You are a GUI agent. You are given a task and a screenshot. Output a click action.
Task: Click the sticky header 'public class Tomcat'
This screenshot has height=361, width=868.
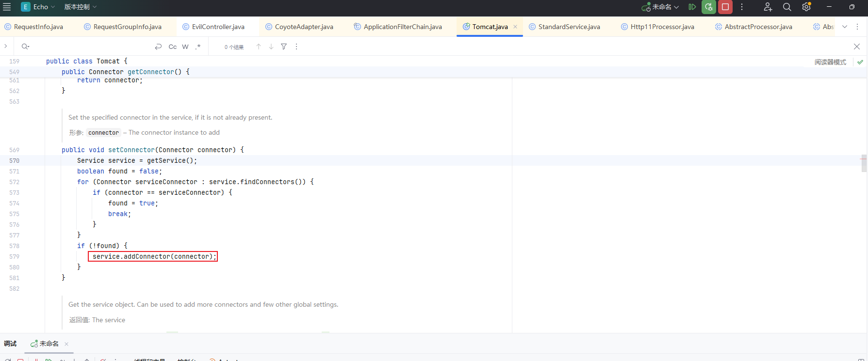coord(86,61)
